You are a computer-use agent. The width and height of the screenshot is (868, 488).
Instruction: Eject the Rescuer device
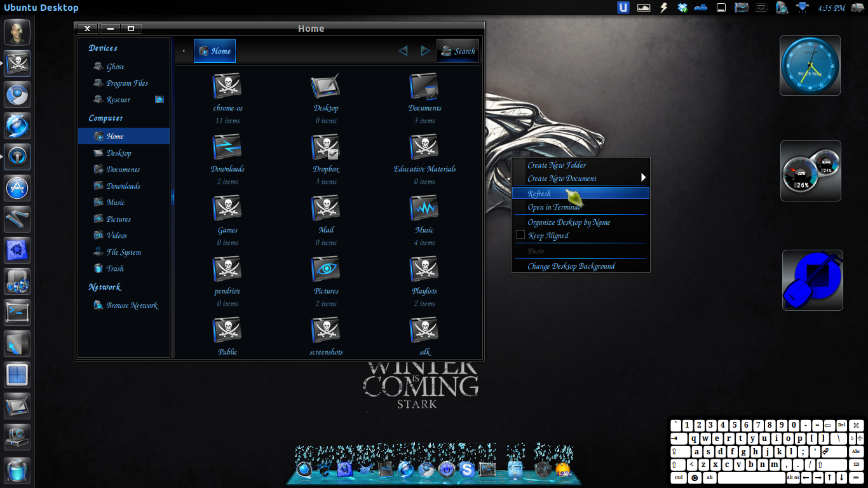[x=159, y=99]
